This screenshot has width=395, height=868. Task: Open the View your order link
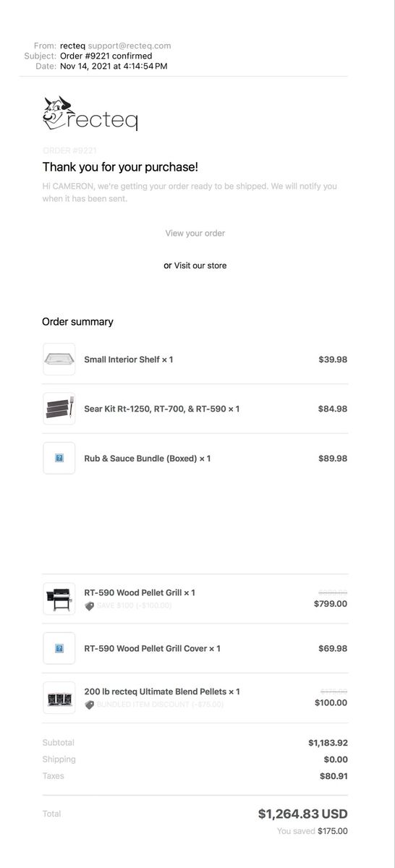coord(195,233)
